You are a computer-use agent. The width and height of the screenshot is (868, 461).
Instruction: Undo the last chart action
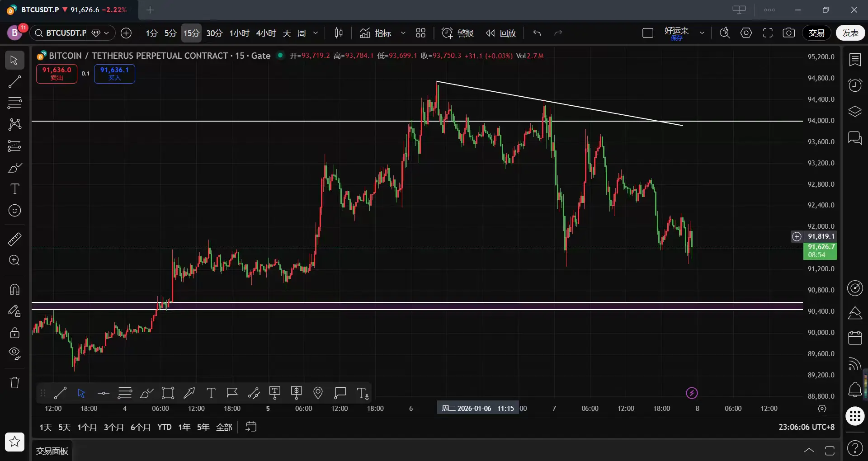click(537, 33)
